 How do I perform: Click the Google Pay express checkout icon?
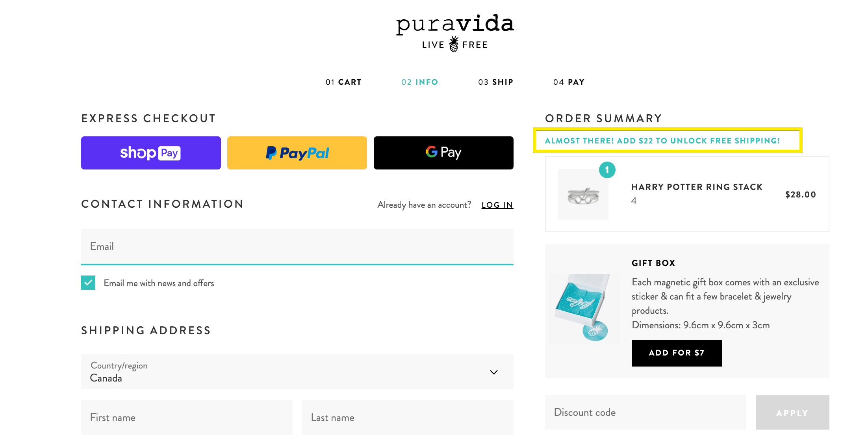[443, 152]
